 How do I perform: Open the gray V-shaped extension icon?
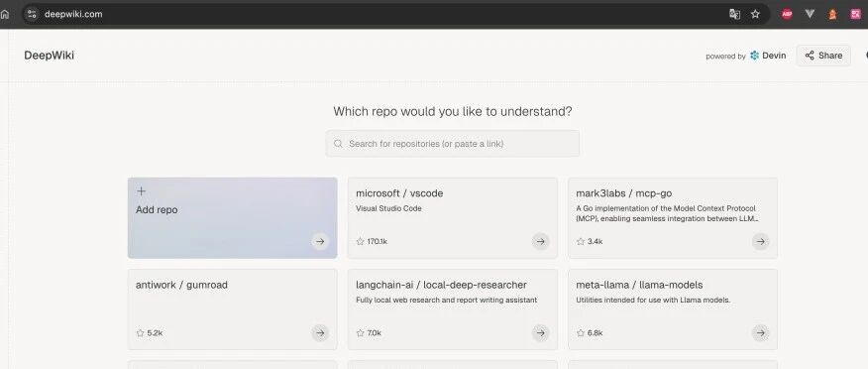point(810,15)
